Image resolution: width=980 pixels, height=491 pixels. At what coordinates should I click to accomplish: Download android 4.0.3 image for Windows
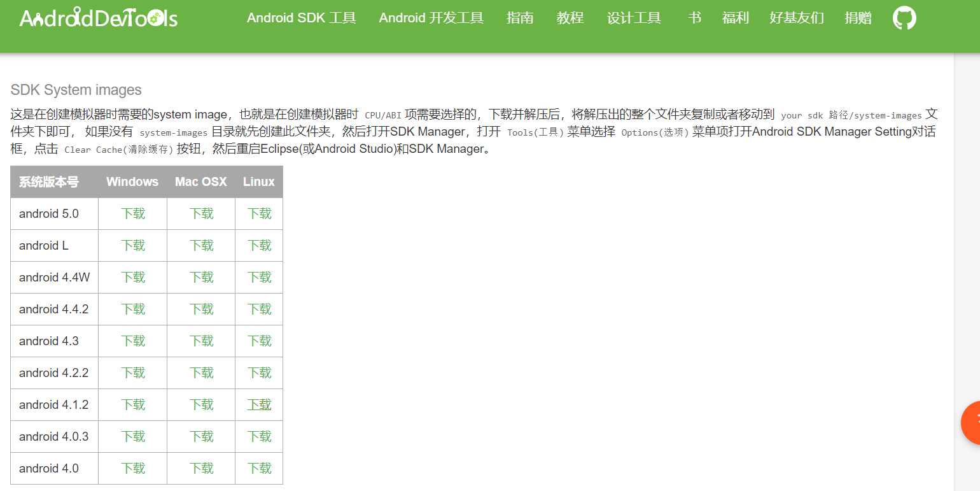(133, 436)
